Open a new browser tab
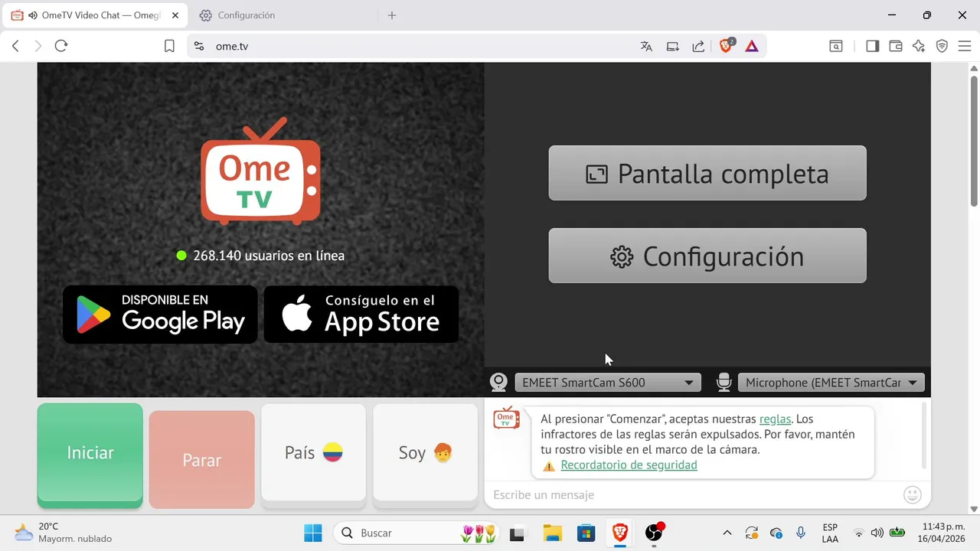The height and width of the screenshot is (551, 980). (392, 15)
